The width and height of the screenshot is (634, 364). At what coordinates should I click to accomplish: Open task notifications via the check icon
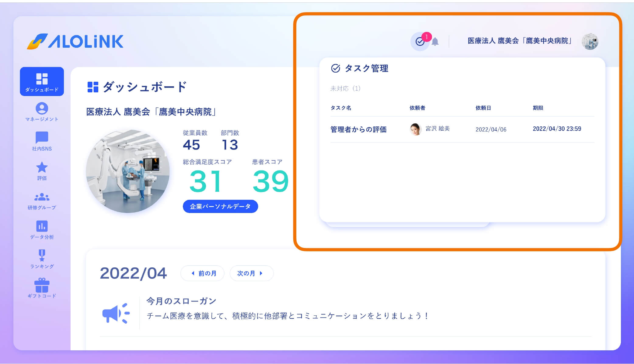420,42
